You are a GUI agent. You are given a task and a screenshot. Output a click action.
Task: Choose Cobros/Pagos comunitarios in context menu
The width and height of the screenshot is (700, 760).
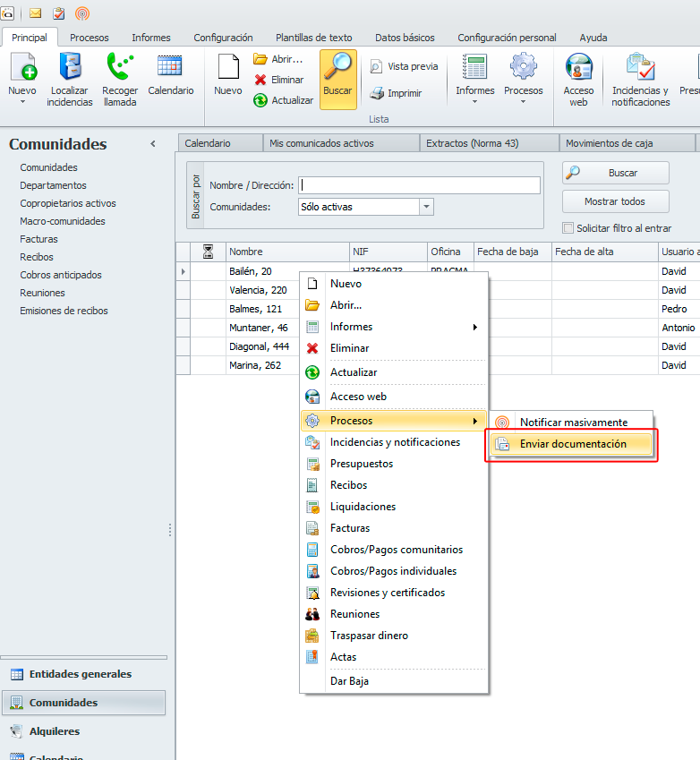(394, 549)
